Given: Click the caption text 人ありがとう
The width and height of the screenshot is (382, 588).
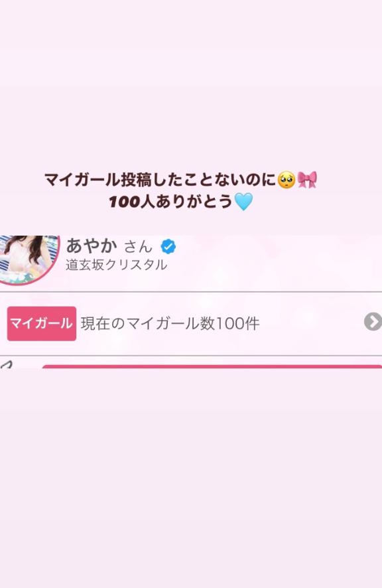Looking at the screenshot, I should (x=186, y=202).
